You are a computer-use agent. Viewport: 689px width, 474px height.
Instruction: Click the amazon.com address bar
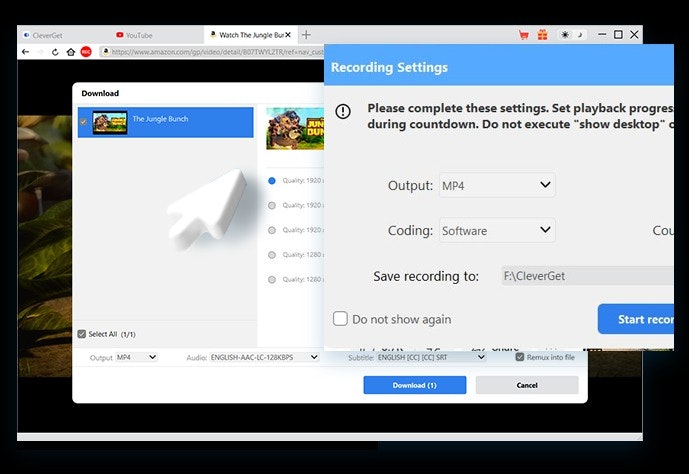tap(212, 52)
